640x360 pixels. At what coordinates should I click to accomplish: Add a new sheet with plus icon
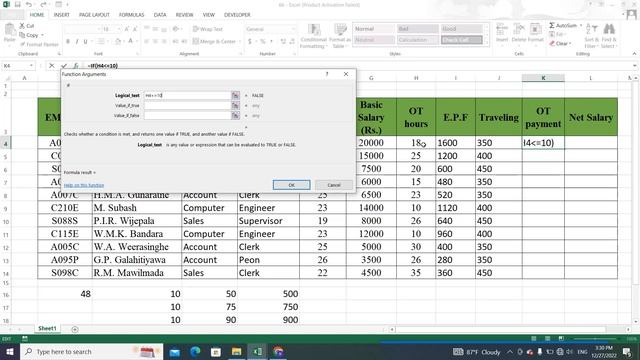75,329
